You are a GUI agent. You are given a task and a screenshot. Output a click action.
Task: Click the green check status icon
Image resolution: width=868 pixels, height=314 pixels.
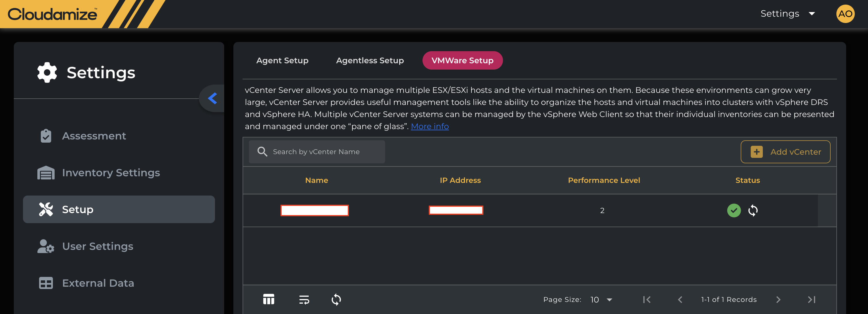click(733, 210)
